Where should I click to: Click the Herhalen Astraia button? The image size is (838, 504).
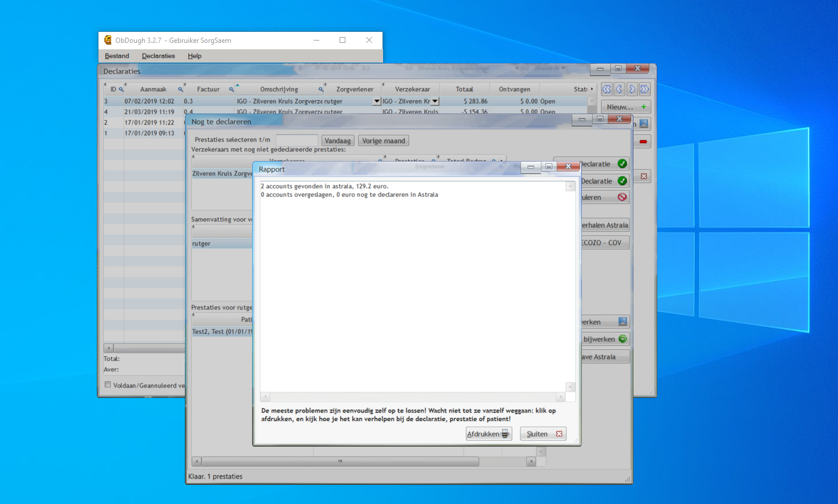click(x=605, y=225)
